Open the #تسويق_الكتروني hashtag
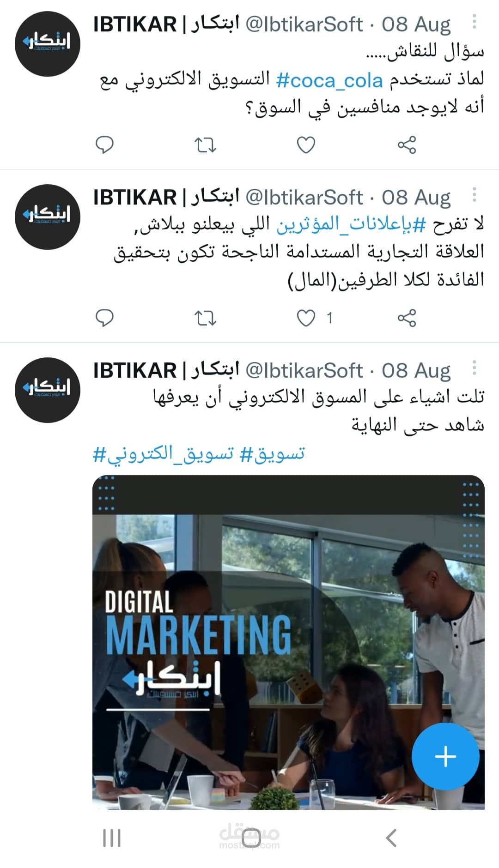 (163, 454)
